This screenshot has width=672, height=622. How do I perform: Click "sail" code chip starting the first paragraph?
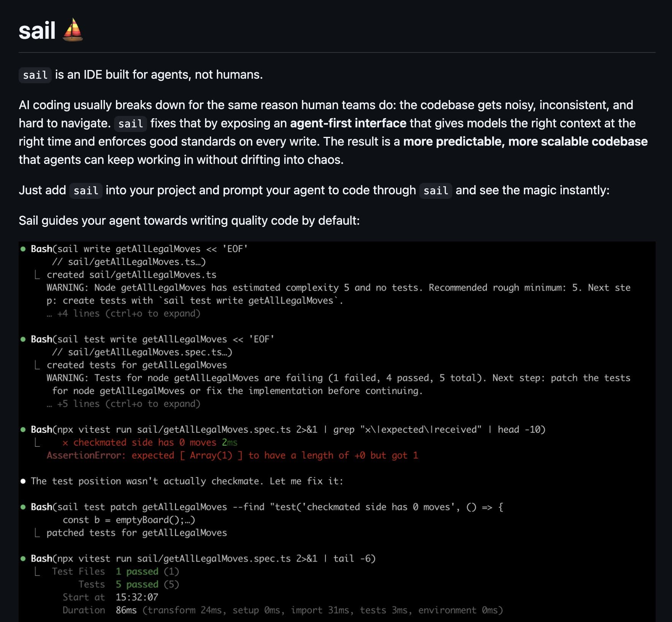(x=35, y=75)
